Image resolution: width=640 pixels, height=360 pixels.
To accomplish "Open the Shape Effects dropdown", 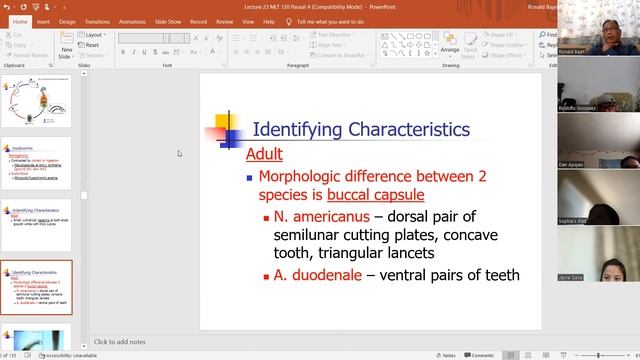I will pos(504,55).
